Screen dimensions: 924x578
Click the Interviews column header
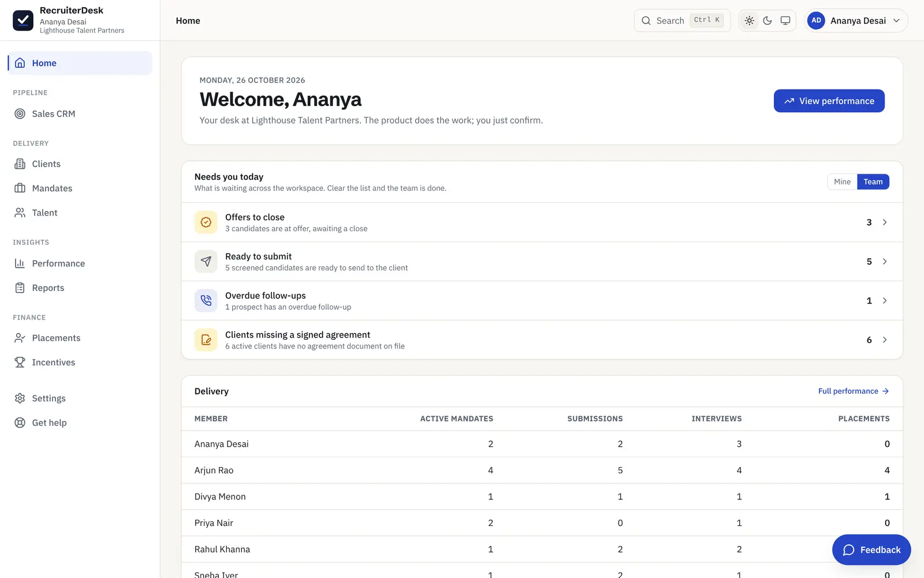coord(717,419)
